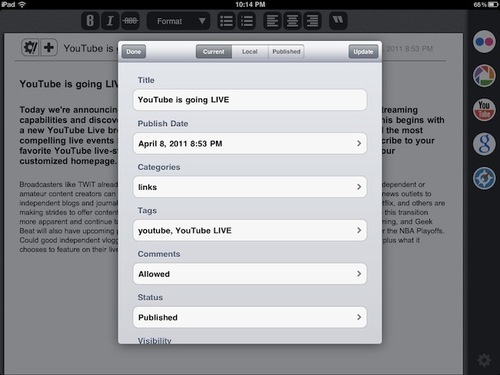
Task: Tap the bold heading in the editor body
Action: 69,84
